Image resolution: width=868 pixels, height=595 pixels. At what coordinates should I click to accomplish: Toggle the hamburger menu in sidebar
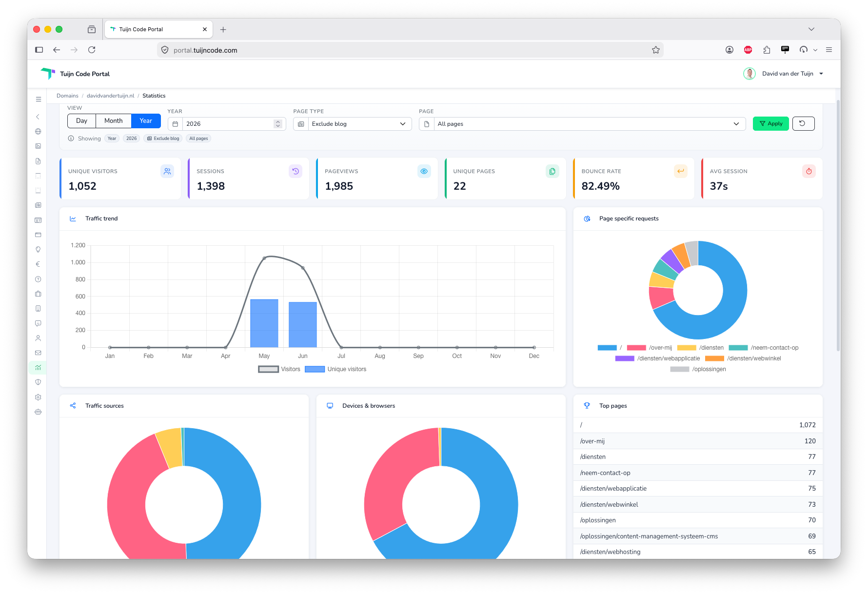(x=38, y=99)
